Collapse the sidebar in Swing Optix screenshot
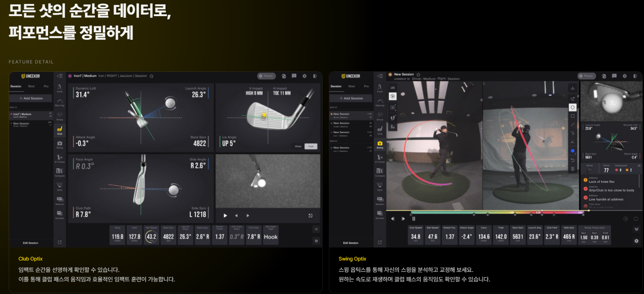Screen dimensions: 644x294 (x=380, y=76)
